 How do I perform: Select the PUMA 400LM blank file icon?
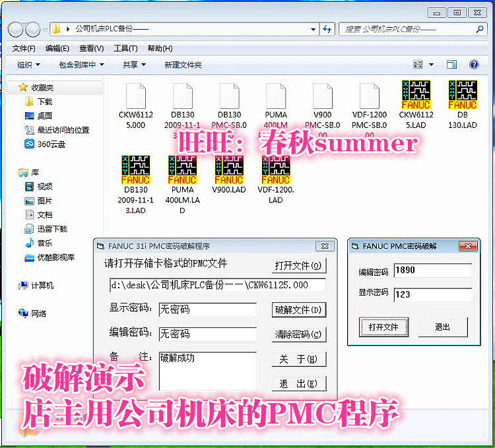[x=276, y=96]
